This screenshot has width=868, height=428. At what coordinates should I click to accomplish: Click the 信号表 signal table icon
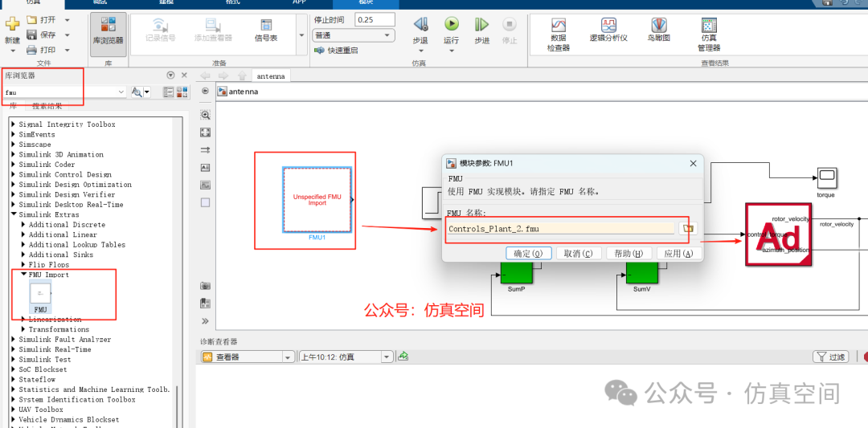pos(266,31)
